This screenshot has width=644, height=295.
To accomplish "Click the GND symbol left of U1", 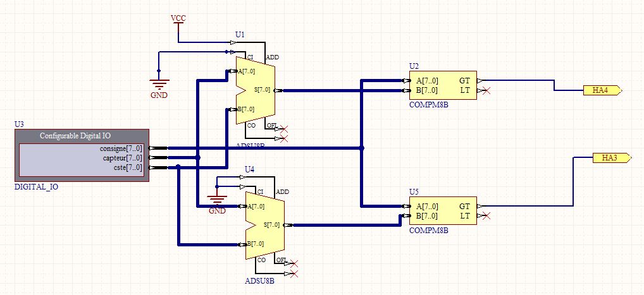I will pyautogui.click(x=159, y=87).
